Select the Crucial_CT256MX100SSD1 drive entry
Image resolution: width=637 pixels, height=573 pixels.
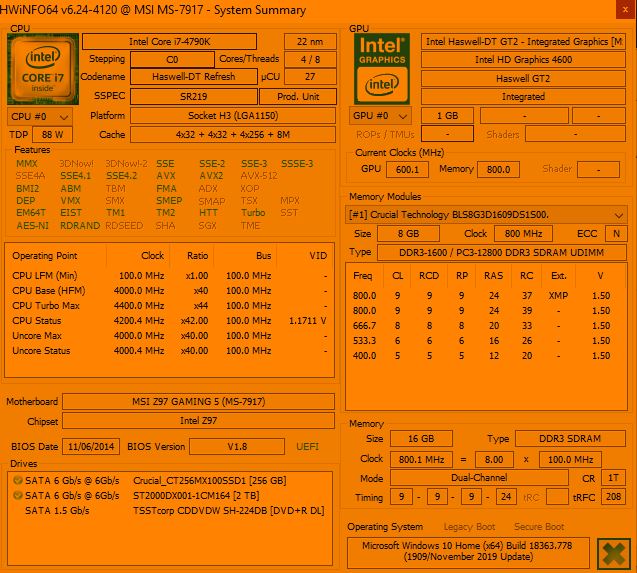[x=170, y=481]
